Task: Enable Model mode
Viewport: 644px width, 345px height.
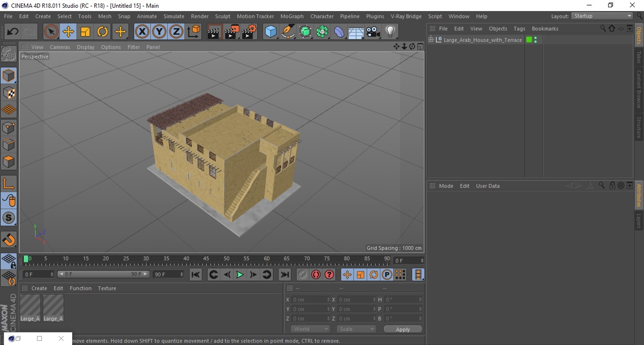Action: pos(9,76)
